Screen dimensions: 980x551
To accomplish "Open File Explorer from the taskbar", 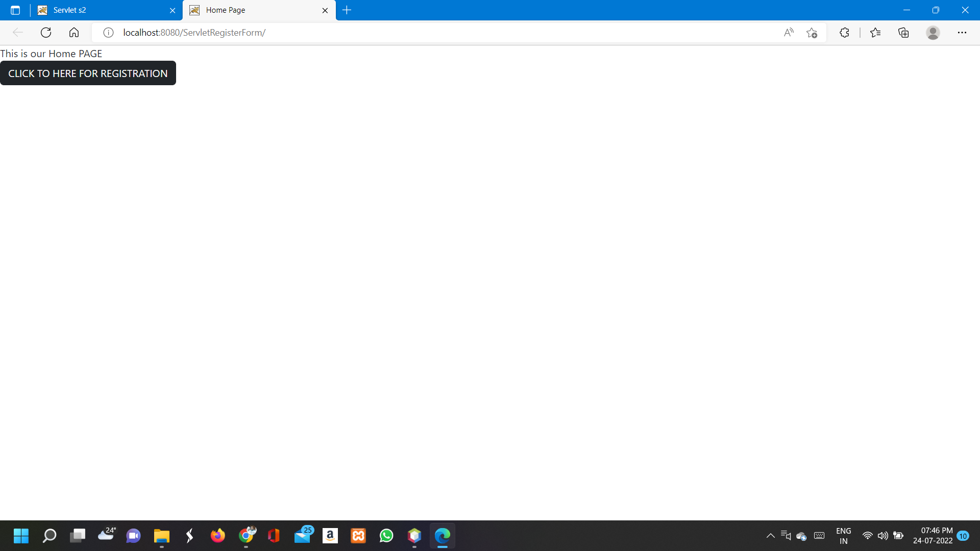I will (x=162, y=536).
